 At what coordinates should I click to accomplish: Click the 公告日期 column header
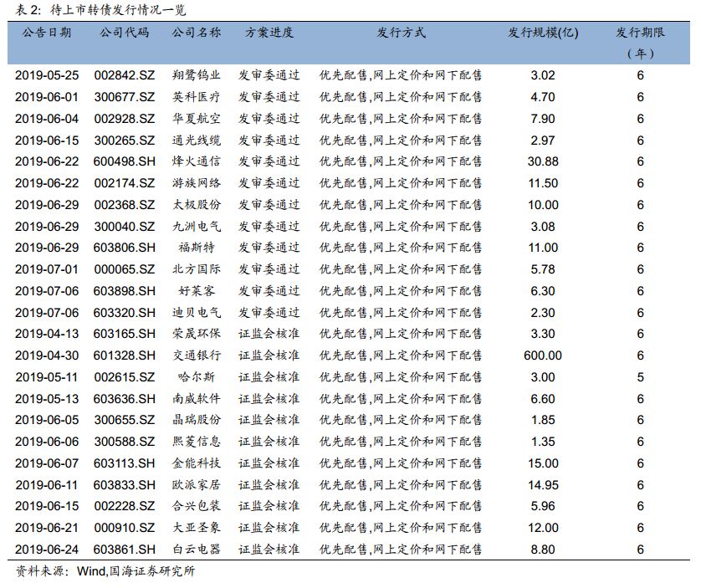click(47, 33)
